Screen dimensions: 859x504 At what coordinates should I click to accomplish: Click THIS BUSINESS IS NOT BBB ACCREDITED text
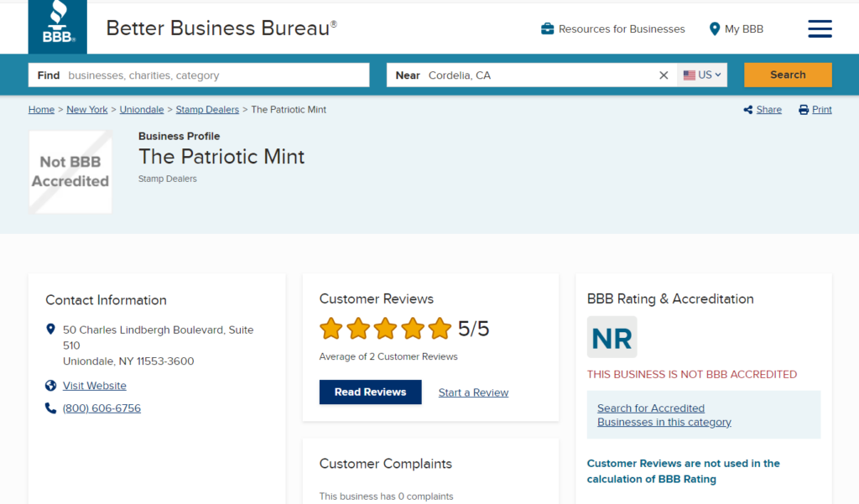pyautogui.click(x=692, y=375)
